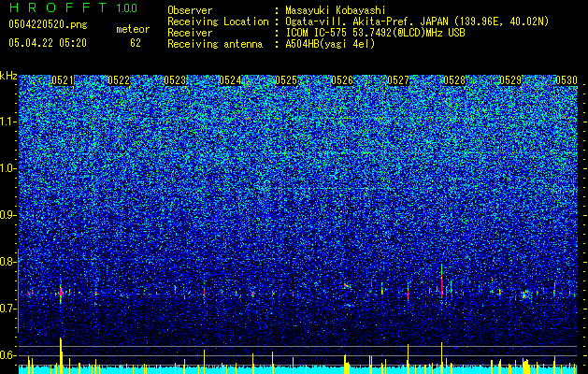The width and height of the screenshot is (588, 374).
Task: Click the 0522 time marker
Action: [119, 80]
